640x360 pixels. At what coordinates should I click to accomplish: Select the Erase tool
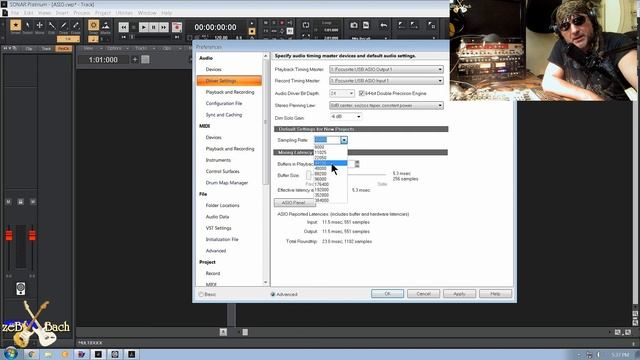76,26
